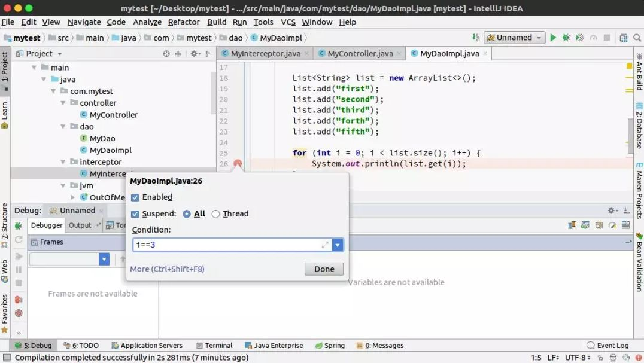Click the Stop icon in Debug sidebar

tap(19, 283)
